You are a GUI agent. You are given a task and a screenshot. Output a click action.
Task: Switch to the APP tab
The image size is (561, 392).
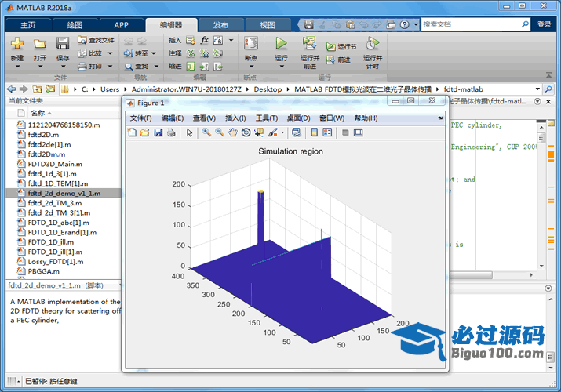121,25
